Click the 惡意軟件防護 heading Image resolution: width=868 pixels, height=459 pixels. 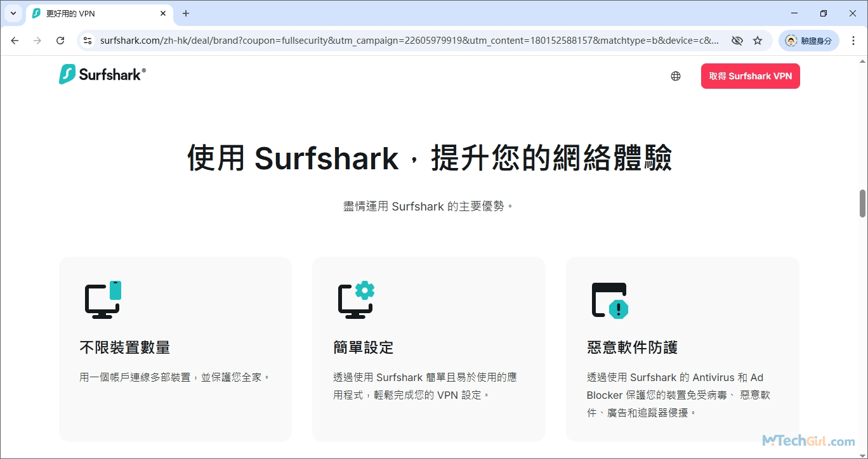click(x=633, y=347)
